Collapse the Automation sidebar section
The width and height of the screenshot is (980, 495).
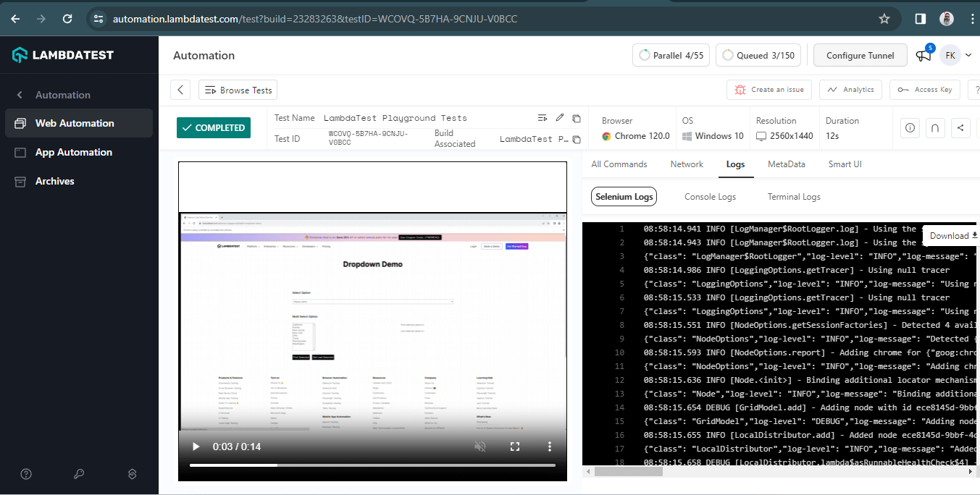click(18, 95)
